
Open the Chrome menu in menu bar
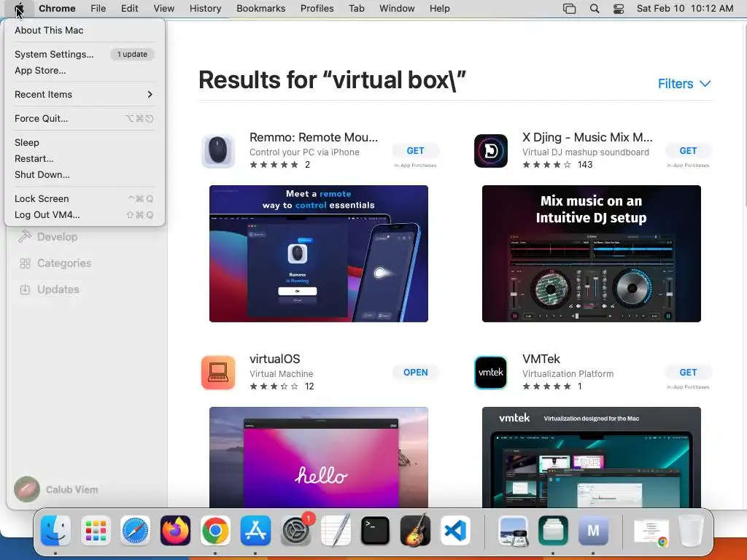coord(57,9)
